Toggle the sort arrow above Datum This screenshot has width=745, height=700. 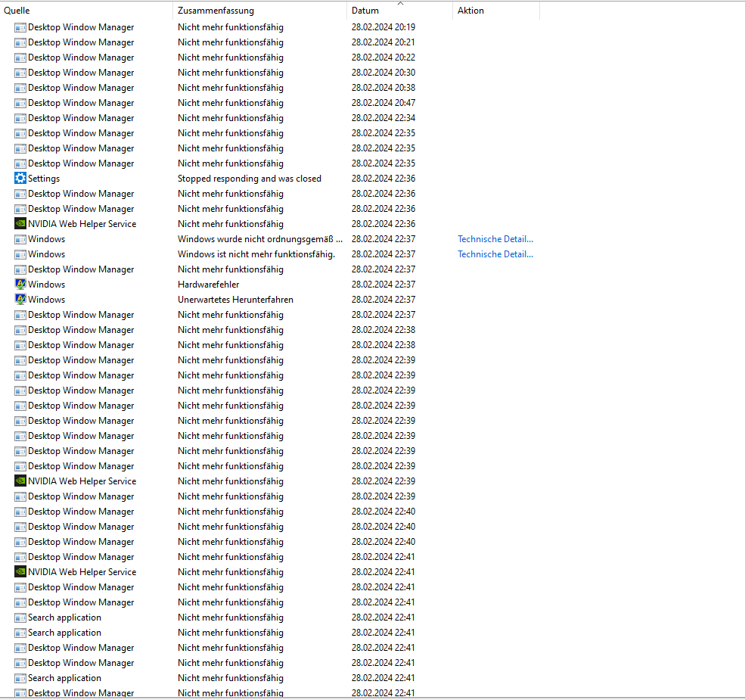coord(400,3)
